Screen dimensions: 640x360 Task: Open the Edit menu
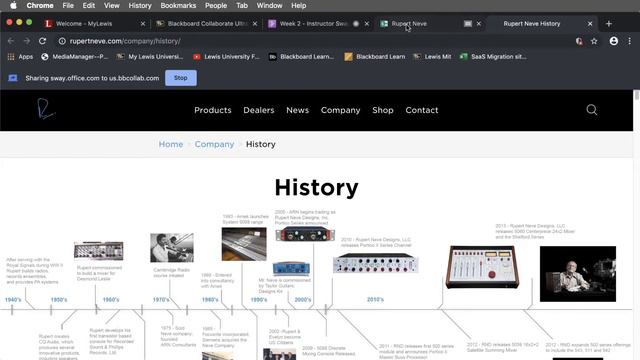coord(89,6)
